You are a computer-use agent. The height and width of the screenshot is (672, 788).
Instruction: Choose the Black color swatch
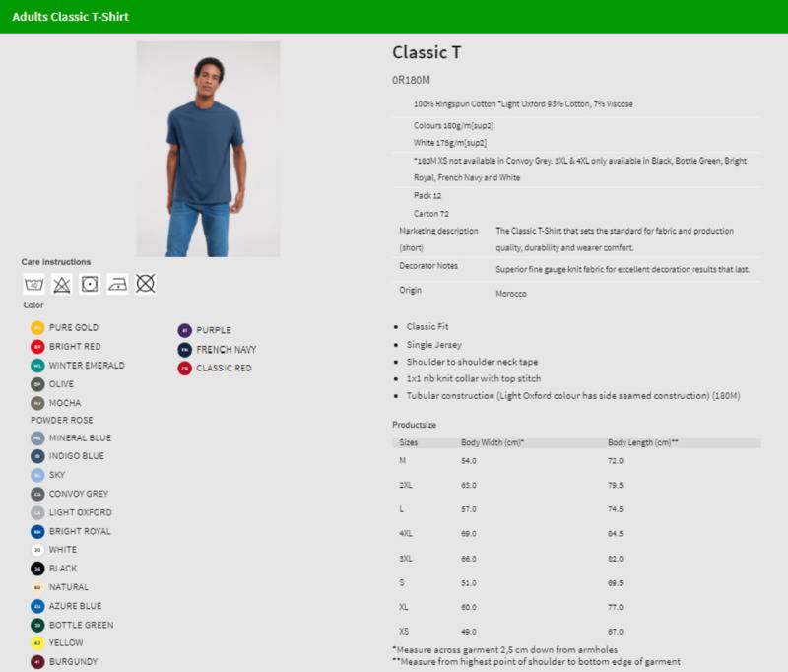click(37, 569)
